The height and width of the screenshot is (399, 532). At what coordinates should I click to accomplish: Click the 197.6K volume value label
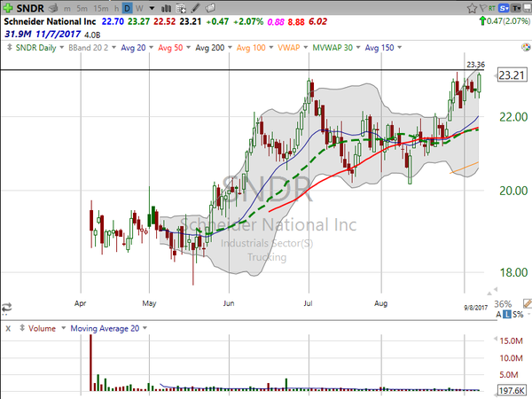pos(512,390)
